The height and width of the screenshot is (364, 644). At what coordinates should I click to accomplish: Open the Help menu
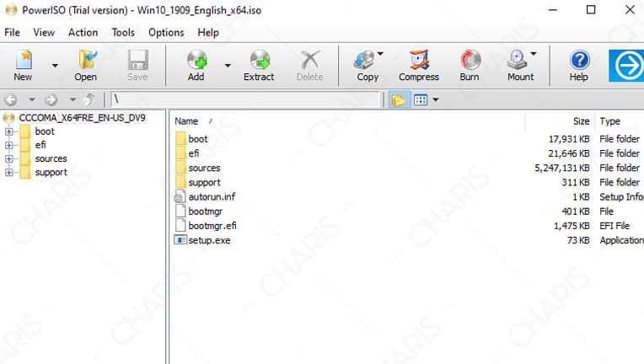click(x=208, y=32)
